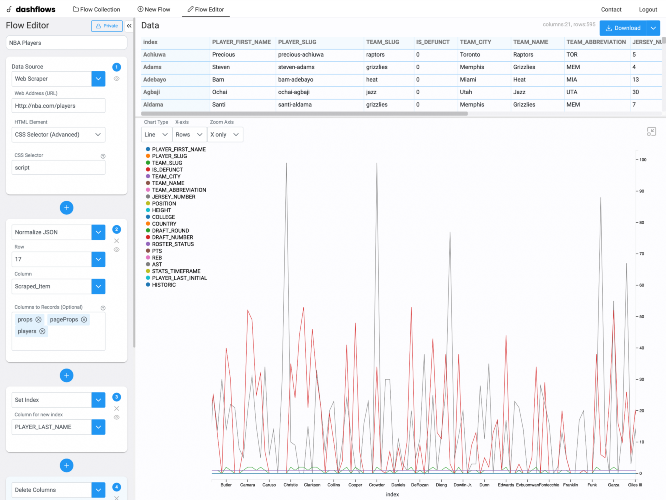Collapse the Flow Editor side panel
The width and height of the screenshot is (666, 500).
point(129,26)
